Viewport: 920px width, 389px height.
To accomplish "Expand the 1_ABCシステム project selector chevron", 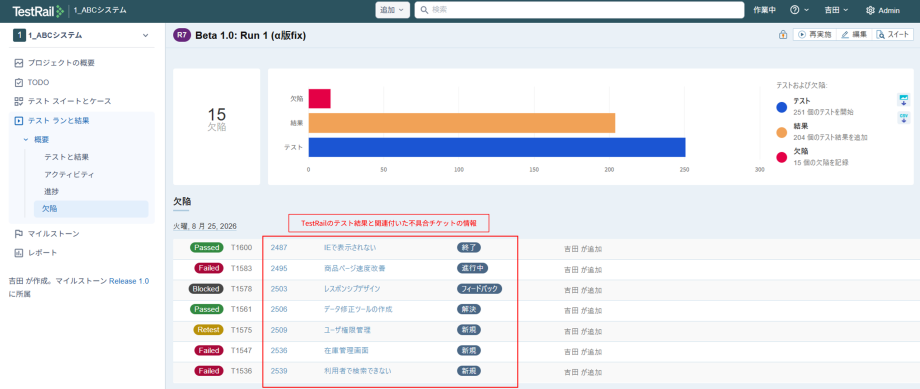I will coord(146,35).
